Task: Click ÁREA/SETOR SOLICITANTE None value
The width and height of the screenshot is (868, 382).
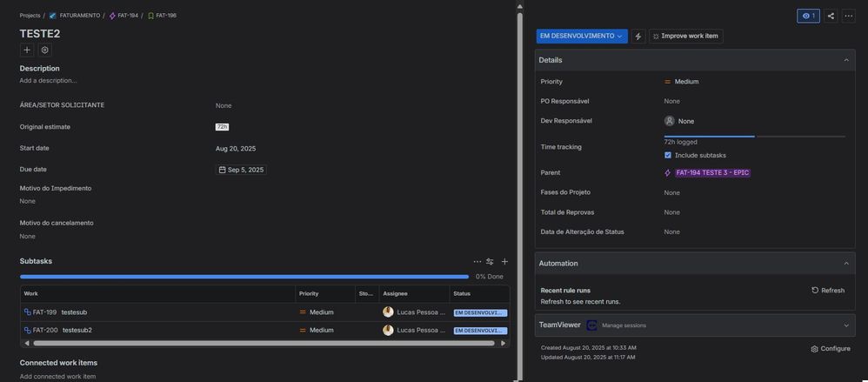Action: pyautogui.click(x=224, y=105)
